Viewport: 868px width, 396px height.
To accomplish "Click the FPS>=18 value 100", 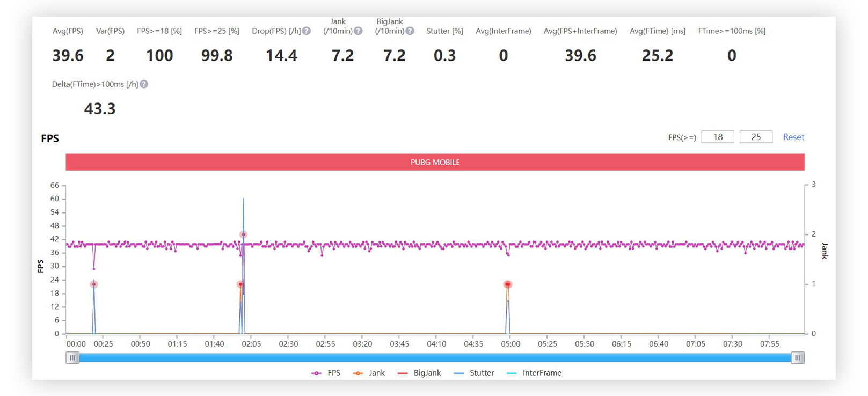I will (159, 55).
